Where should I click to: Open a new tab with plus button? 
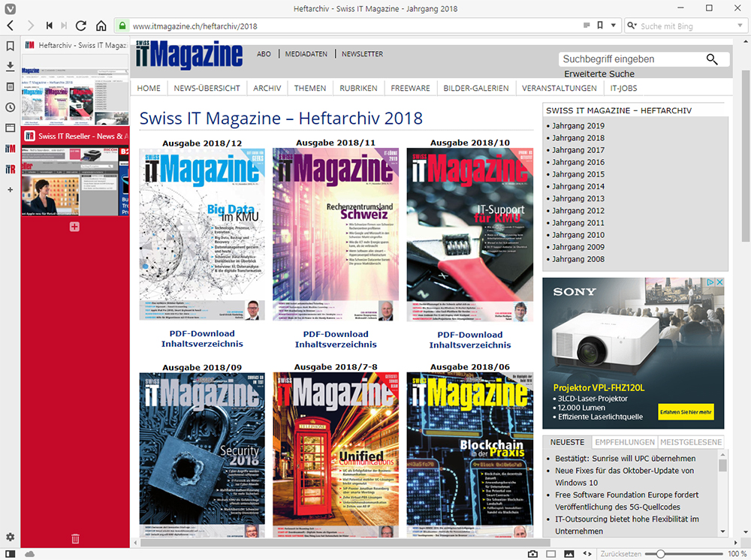click(74, 227)
